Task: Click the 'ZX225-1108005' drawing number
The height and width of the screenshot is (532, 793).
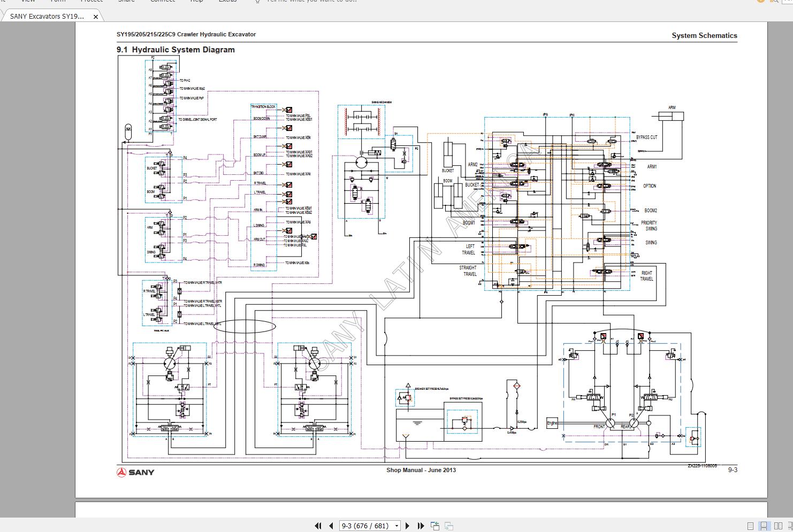Action: 702,466
